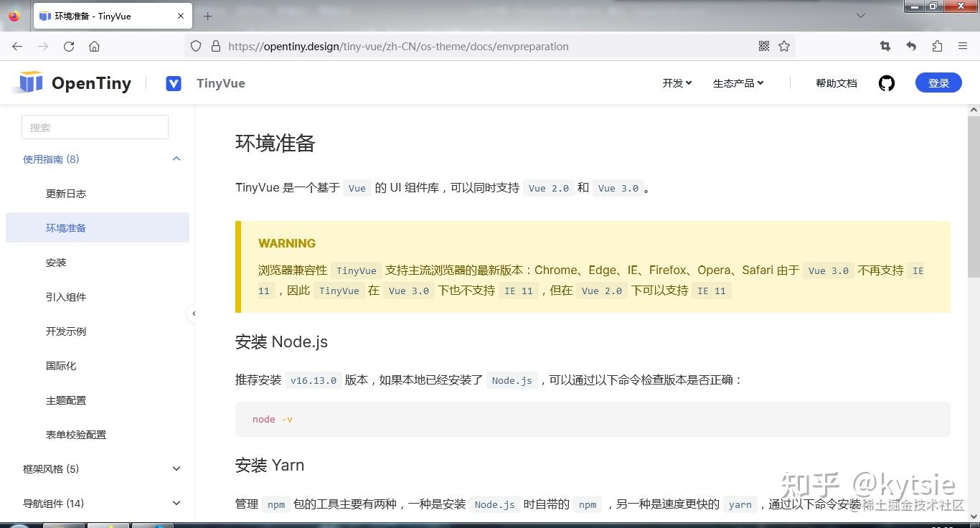Click the TinyVue blue logo icon
The width and height of the screenshot is (980, 528).
[174, 83]
